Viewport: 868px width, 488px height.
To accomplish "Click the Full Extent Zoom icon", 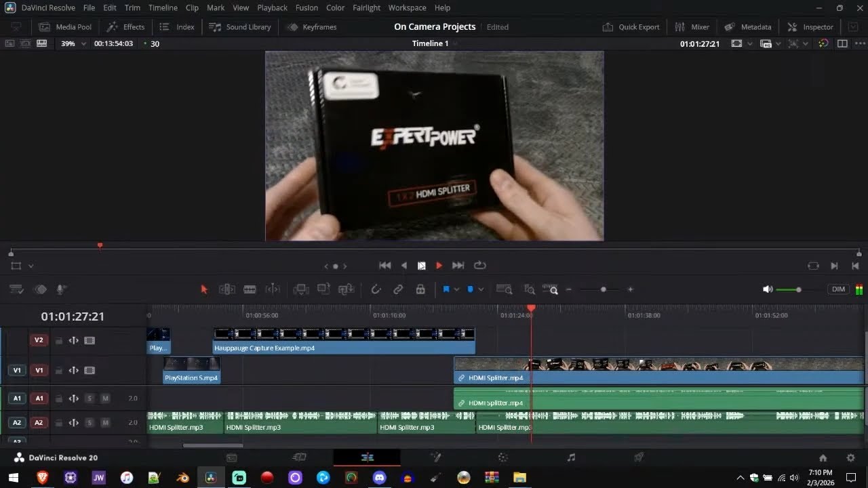I will (x=504, y=289).
